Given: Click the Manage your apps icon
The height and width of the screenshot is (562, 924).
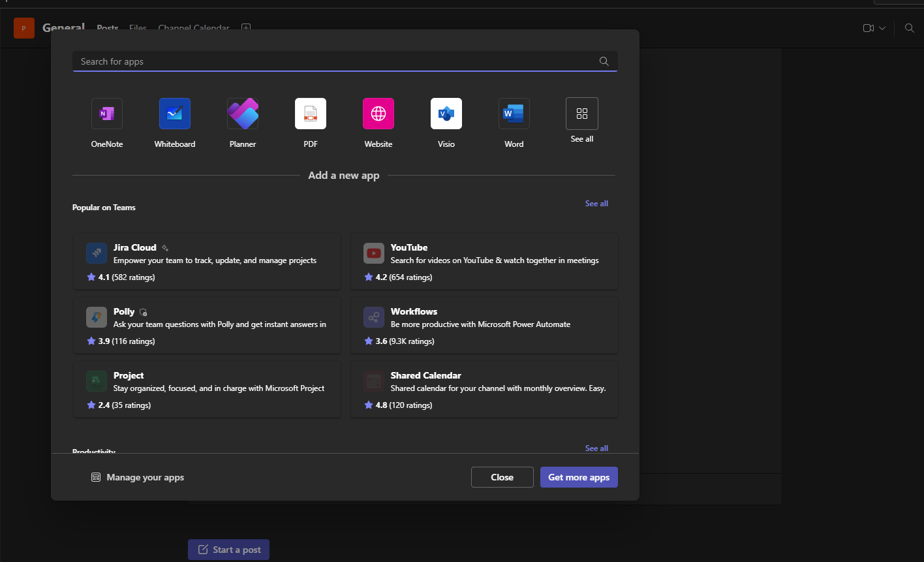Looking at the screenshot, I should [x=96, y=477].
